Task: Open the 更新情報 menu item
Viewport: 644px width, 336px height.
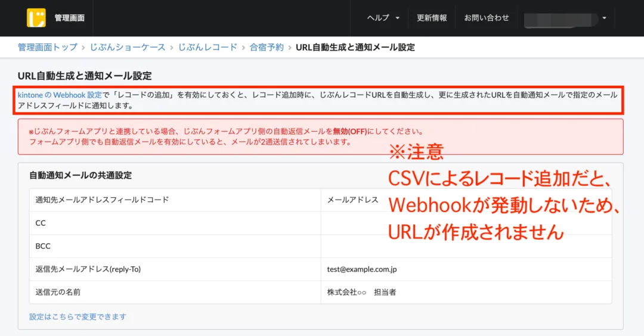Action: (432, 18)
